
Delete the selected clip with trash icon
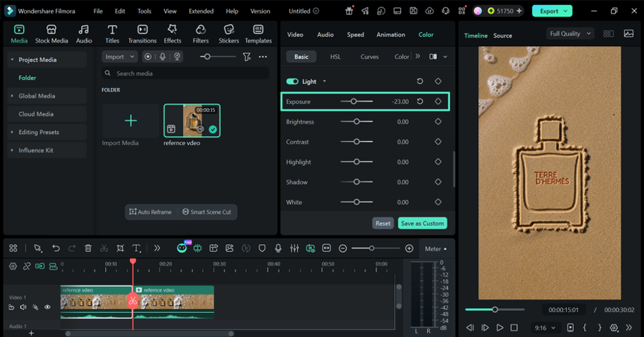coord(88,248)
